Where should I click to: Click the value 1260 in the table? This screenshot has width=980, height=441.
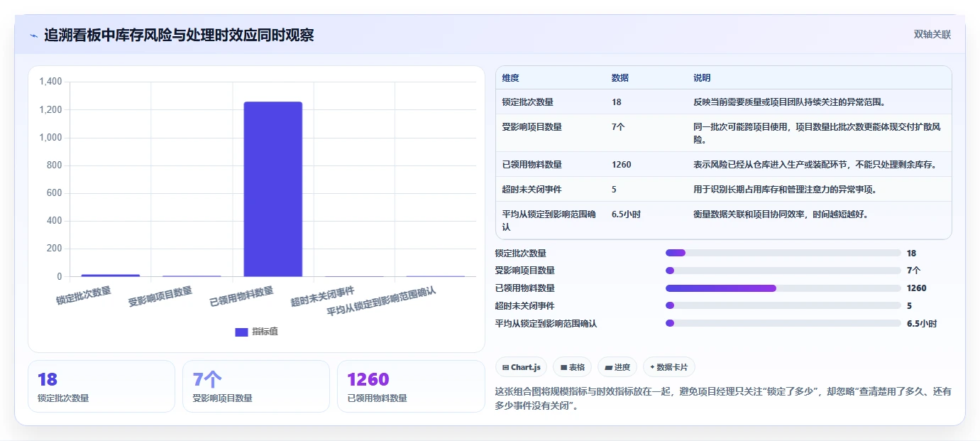coord(621,165)
